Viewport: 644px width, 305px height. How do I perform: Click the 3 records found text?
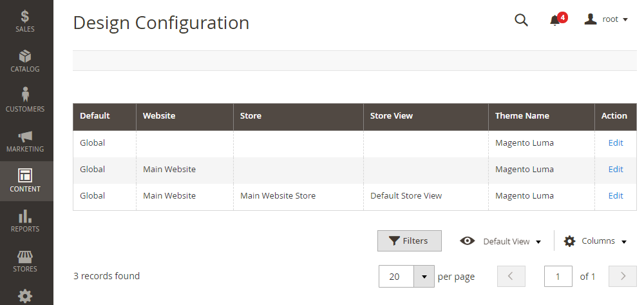(x=106, y=276)
